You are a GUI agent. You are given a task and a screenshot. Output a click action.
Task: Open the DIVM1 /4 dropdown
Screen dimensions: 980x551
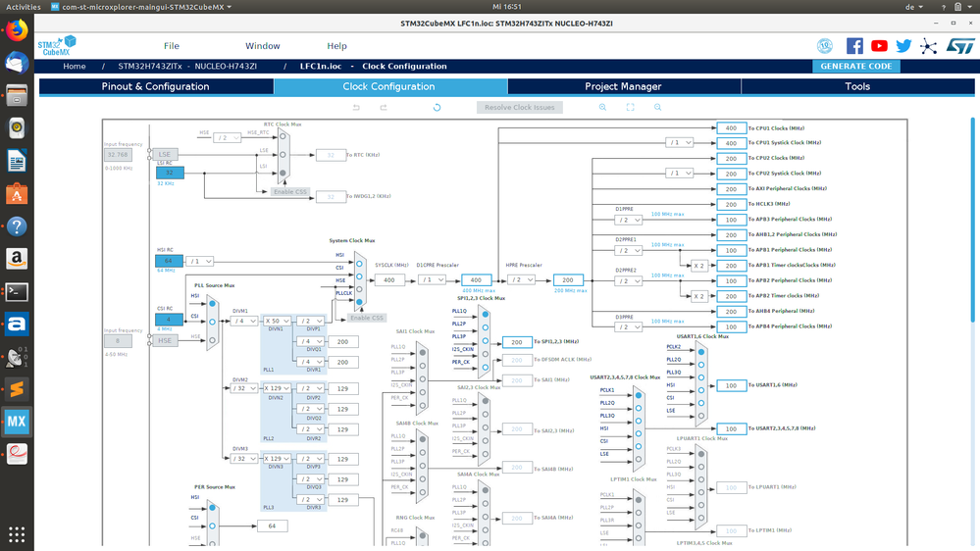pyautogui.click(x=244, y=322)
